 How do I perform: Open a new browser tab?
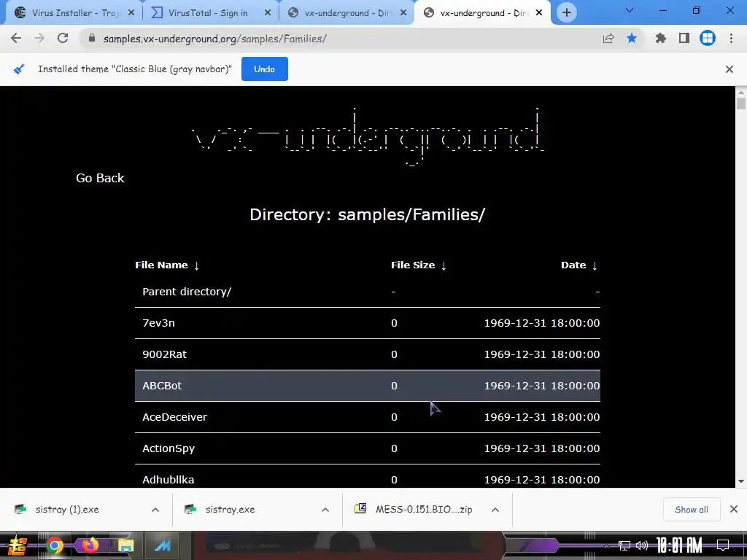click(566, 13)
